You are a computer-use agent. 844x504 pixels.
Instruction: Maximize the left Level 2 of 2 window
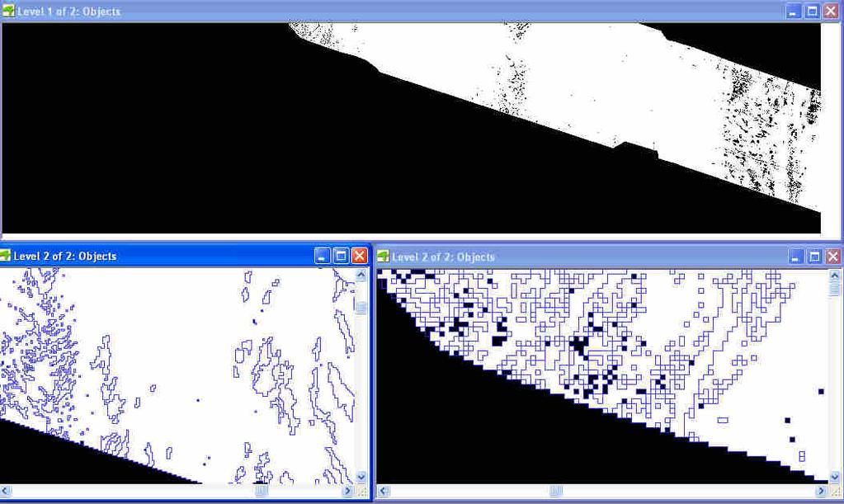point(341,256)
